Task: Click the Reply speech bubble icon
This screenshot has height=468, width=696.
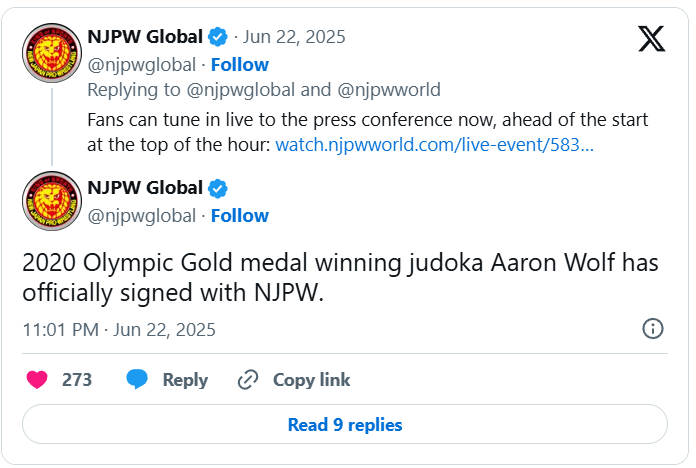Action: [x=138, y=380]
